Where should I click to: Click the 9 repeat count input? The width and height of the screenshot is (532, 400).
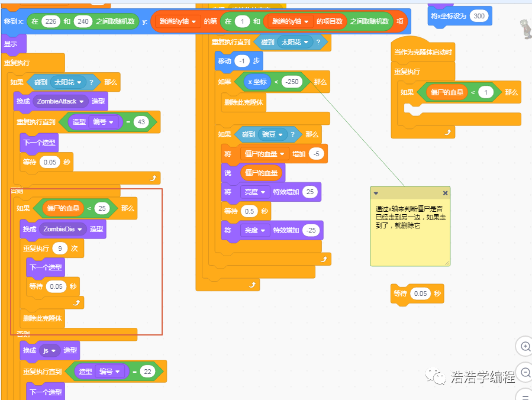(60, 249)
